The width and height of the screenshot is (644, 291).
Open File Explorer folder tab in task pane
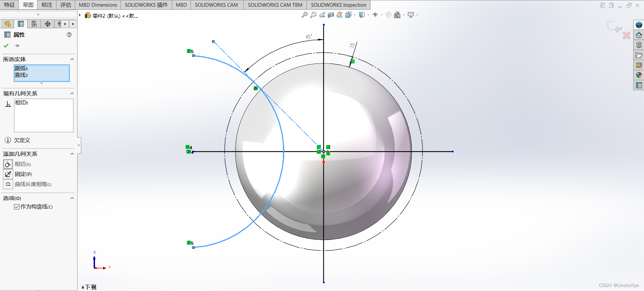pyautogui.click(x=639, y=55)
